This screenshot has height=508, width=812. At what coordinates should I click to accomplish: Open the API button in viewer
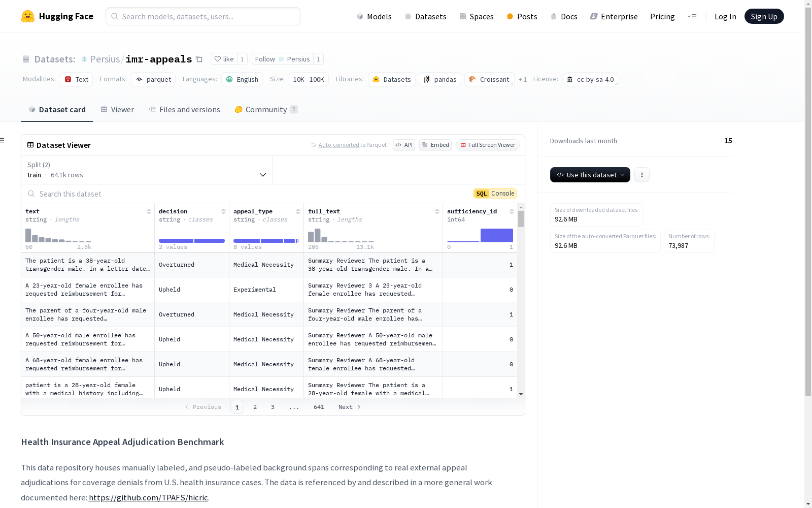point(404,145)
